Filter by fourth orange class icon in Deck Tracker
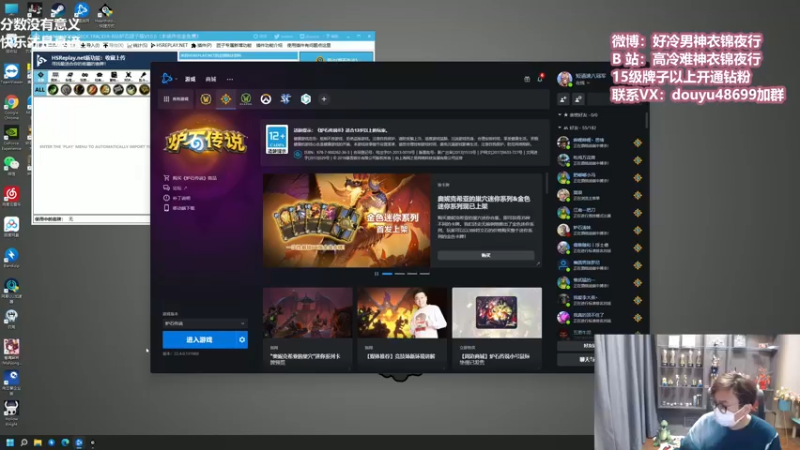This screenshot has height=450, width=800. click(x=92, y=90)
